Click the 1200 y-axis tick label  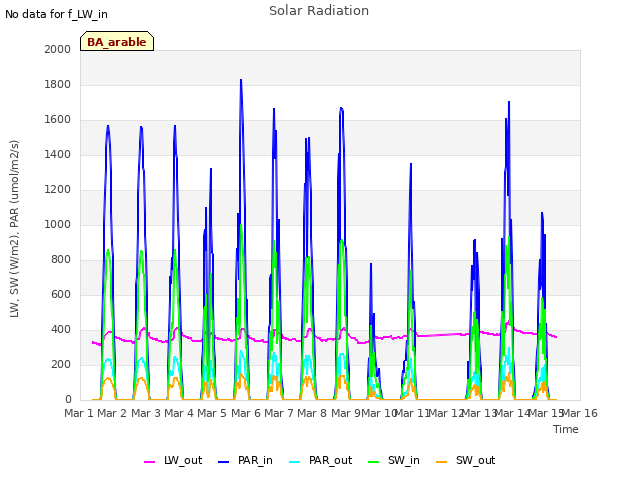coord(58,189)
